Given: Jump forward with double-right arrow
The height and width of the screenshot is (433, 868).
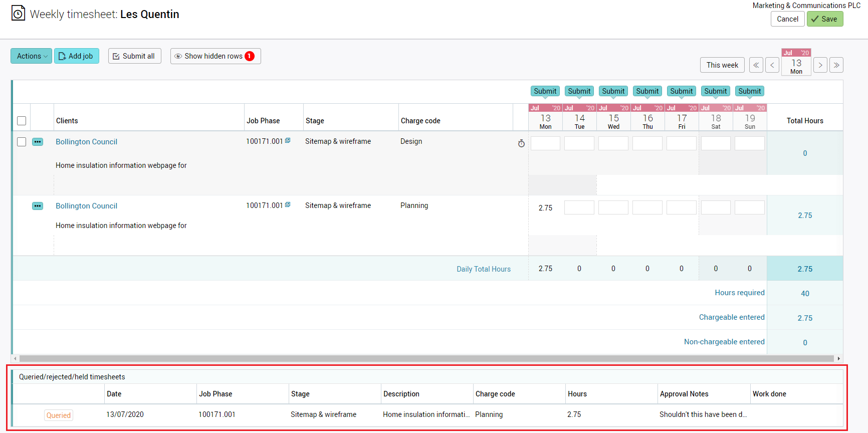Looking at the screenshot, I should click(836, 65).
